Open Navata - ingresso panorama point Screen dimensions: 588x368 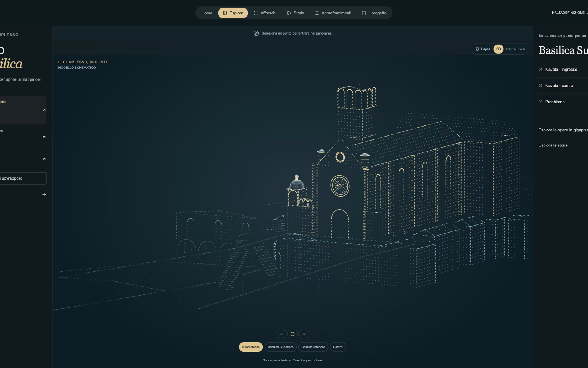click(562, 70)
